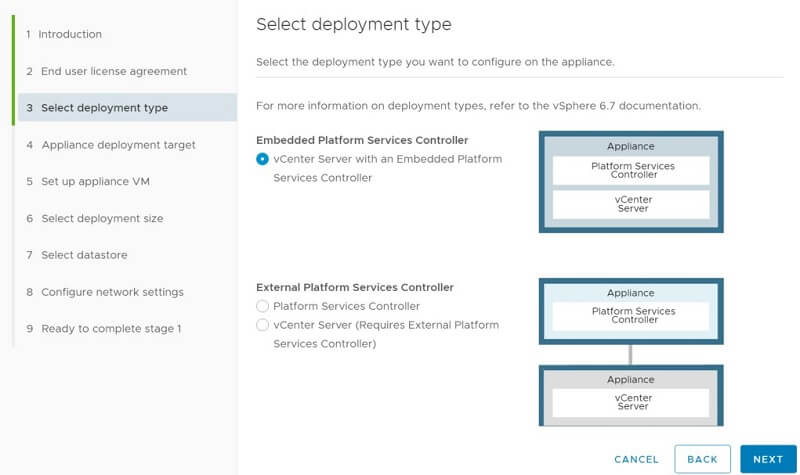This screenshot has width=800, height=475.
Task: Click the NEXT button
Action: click(x=767, y=459)
